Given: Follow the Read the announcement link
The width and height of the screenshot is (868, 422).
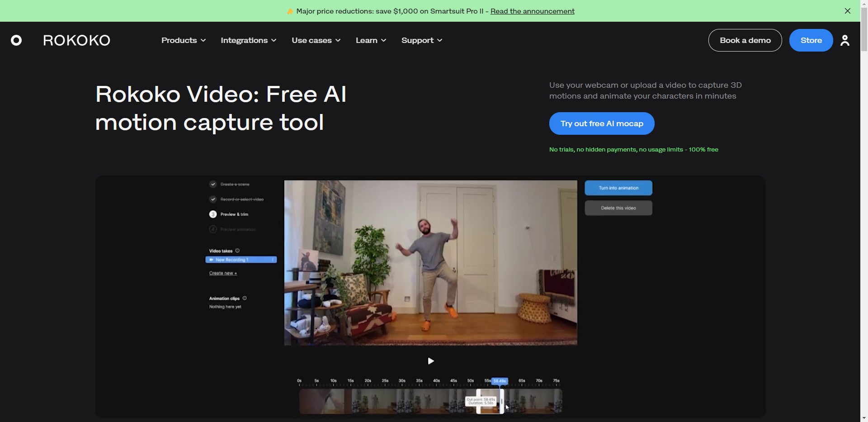Looking at the screenshot, I should 532,11.
